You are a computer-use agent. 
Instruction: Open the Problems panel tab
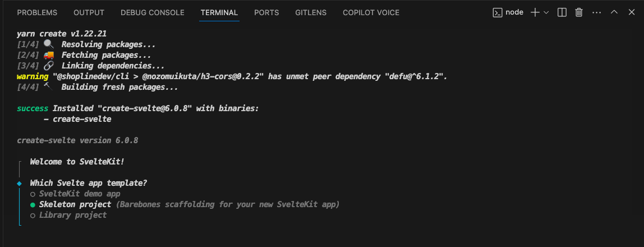click(x=37, y=13)
